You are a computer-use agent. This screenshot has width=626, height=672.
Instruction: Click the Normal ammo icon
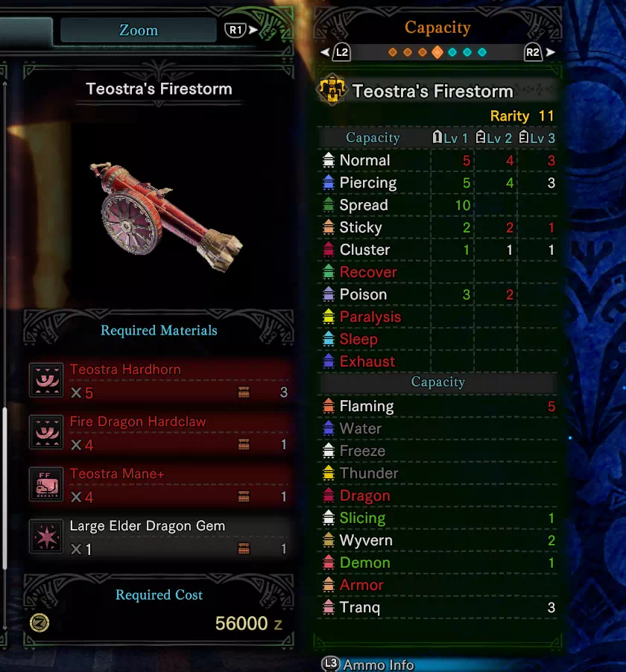pyautogui.click(x=329, y=160)
